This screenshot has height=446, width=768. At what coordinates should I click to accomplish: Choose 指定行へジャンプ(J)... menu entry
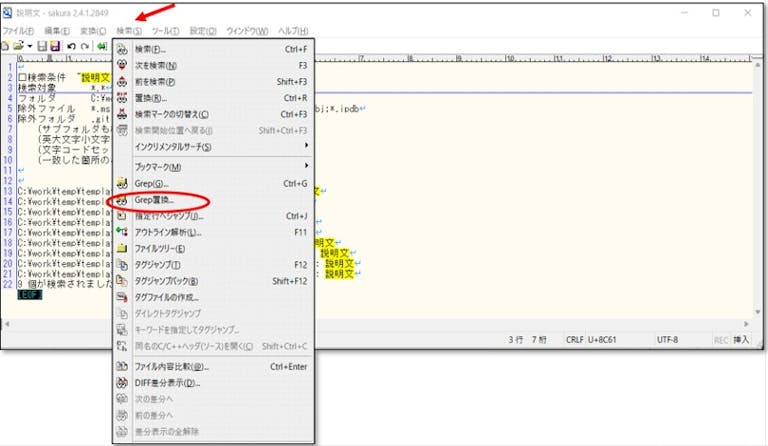pyautogui.click(x=214, y=216)
